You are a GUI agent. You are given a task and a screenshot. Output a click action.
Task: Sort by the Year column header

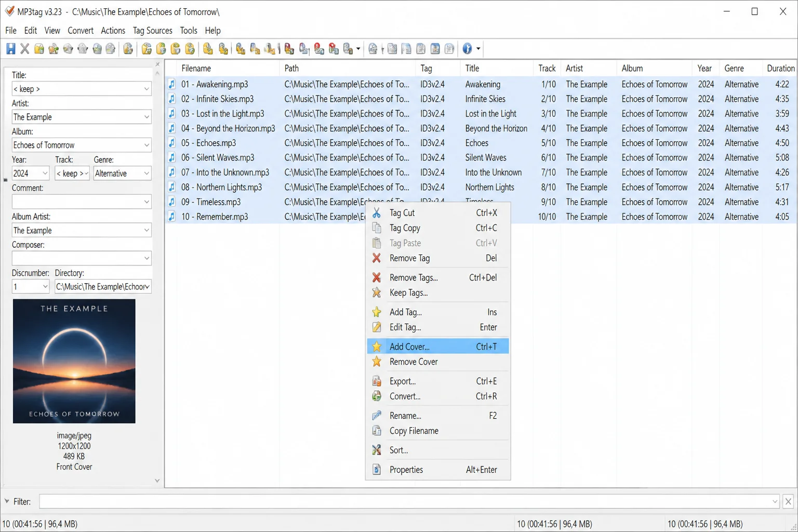(706, 68)
